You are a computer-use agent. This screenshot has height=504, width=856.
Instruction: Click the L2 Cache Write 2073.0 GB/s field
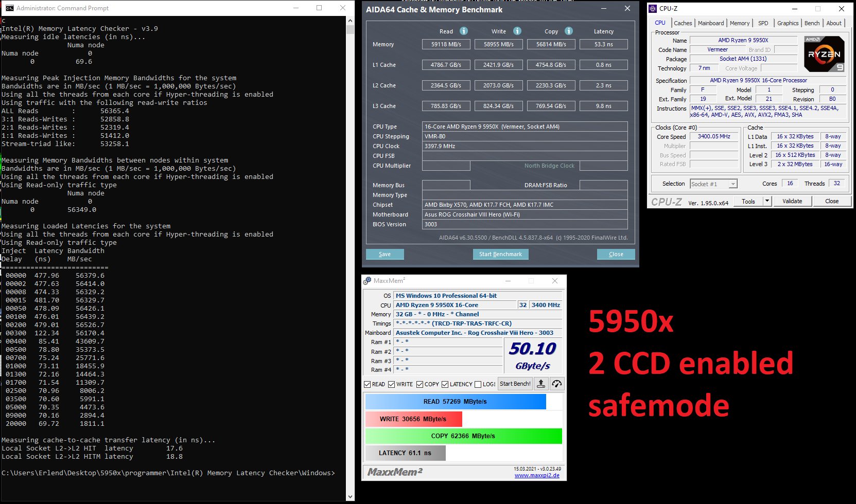coord(499,85)
